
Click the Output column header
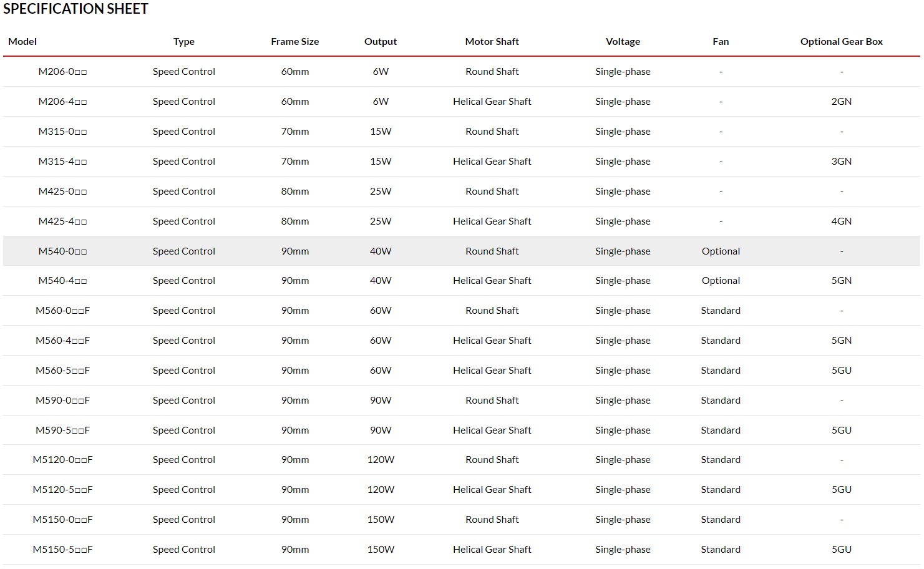[381, 42]
